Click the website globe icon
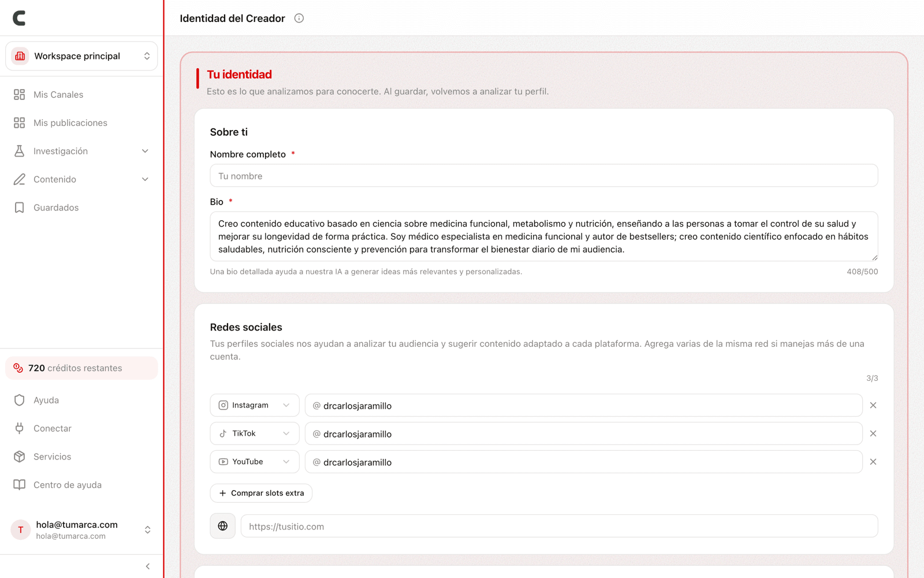The image size is (924, 578). click(x=223, y=526)
